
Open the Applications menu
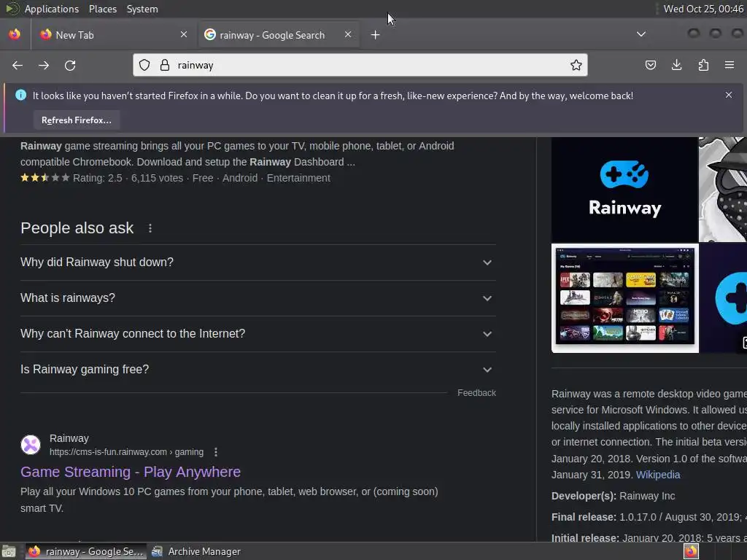coord(52,9)
